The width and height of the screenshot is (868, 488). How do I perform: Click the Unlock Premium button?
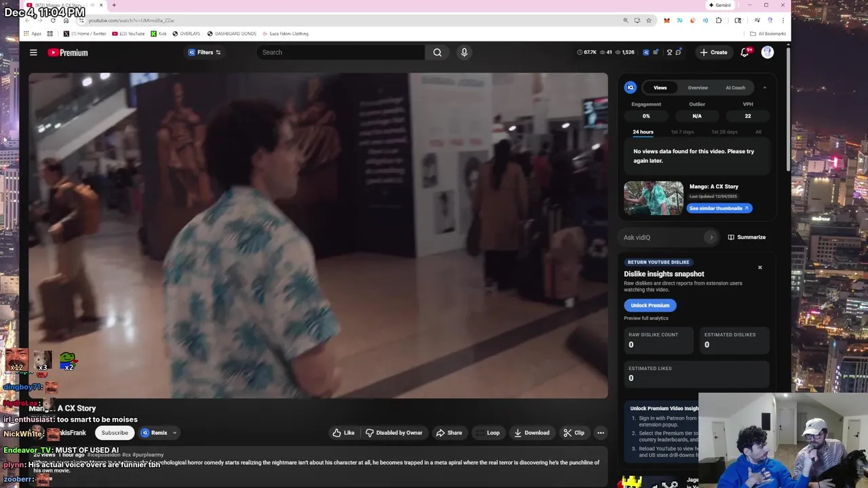click(x=650, y=305)
